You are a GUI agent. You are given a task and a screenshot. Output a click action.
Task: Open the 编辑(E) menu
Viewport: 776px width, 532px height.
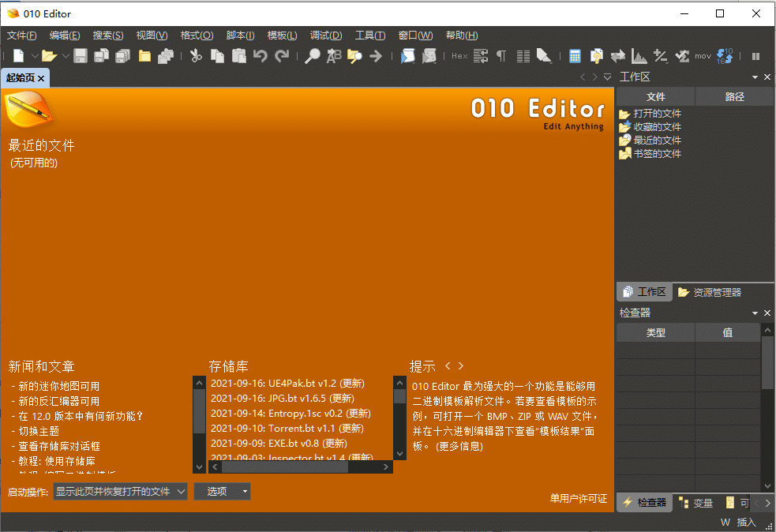(x=65, y=36)
